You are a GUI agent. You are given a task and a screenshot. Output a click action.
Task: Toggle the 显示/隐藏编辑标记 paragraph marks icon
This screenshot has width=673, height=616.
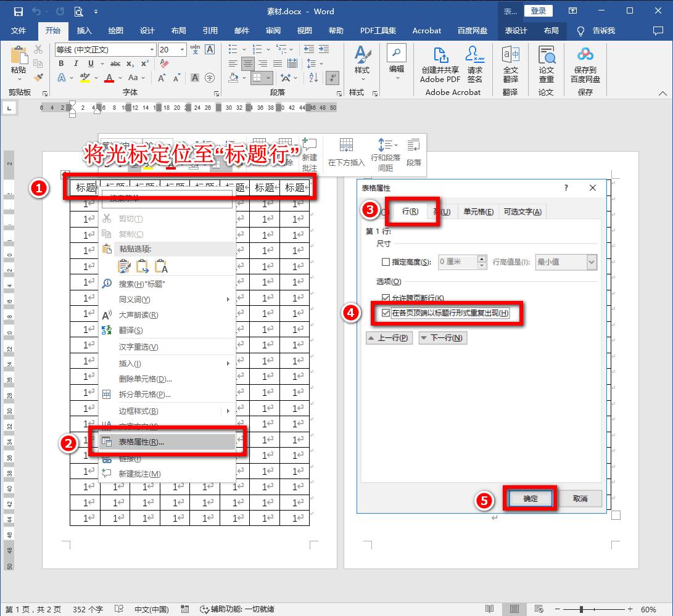tap(332, 78)
